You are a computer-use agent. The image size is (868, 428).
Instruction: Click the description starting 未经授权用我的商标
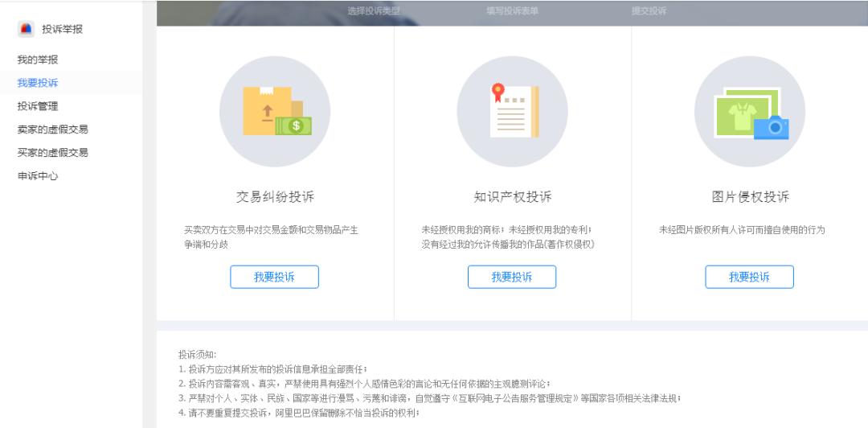click(508, 237)
